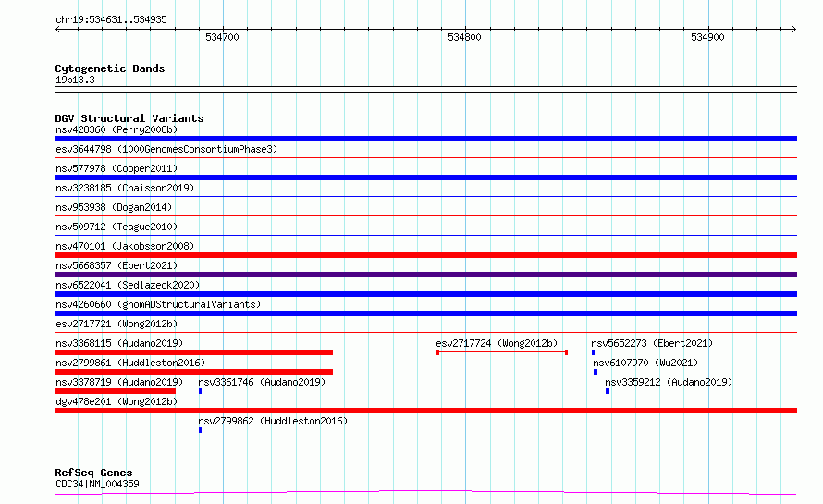Select the blue bar below nsv577978
The height and width of the screenshot is (504, 823).
coord(425,178)
